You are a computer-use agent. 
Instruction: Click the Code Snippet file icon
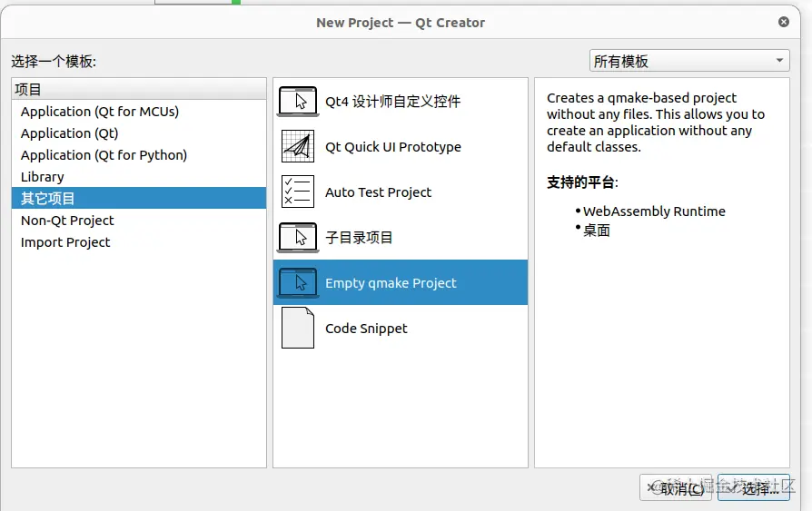pyautogui.click(x=298, y=329)
